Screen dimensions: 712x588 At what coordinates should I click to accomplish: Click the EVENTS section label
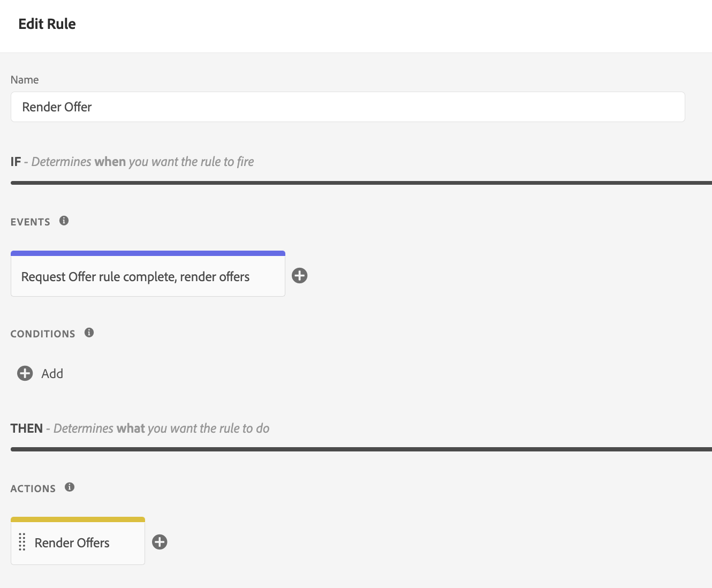[31, 222]
